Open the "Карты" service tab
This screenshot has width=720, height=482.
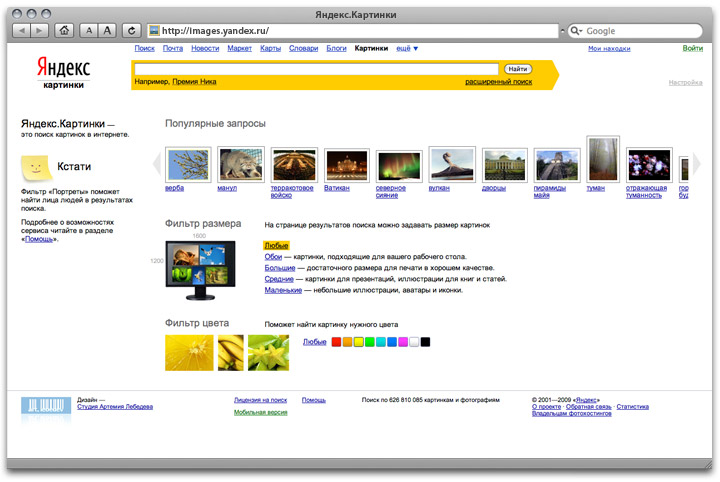270,48
